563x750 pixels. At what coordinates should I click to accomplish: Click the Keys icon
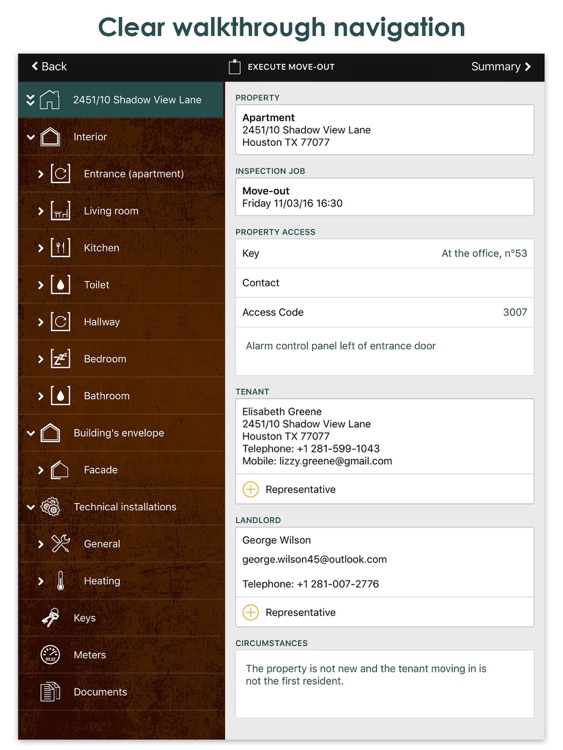(50, 618)
